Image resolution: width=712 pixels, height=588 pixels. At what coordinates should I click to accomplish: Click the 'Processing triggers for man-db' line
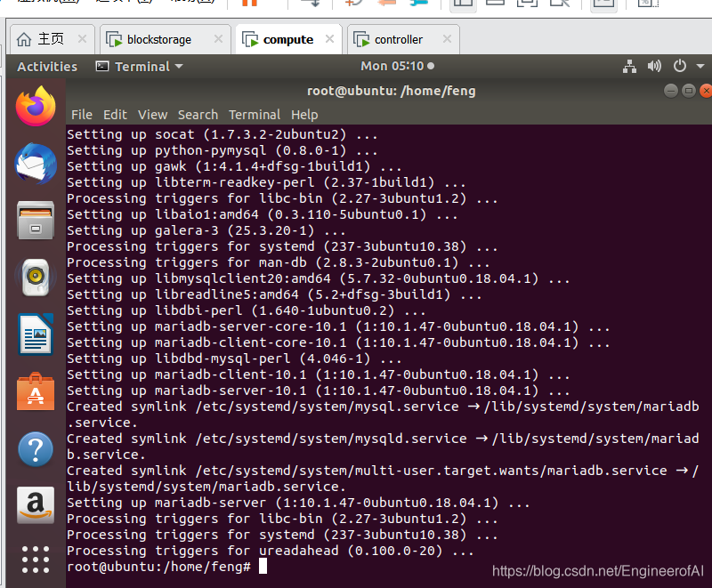click(279, 262)
